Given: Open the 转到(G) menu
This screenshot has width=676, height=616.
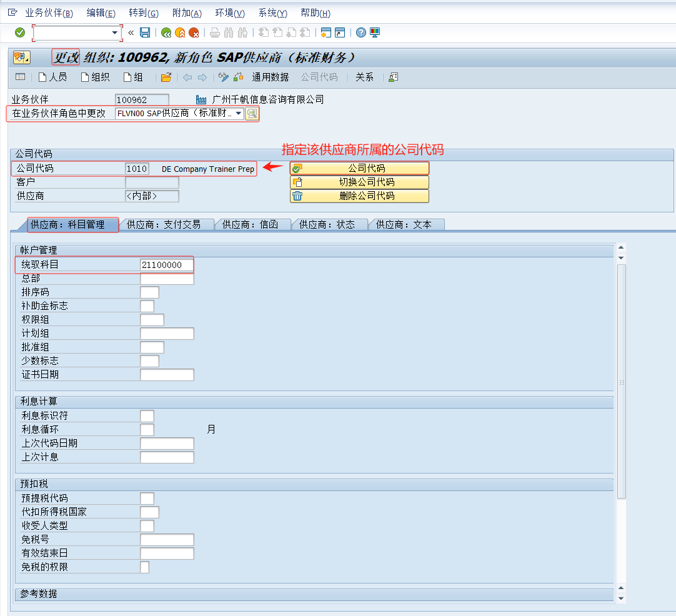Looking at the screenshot, I should [x=144, y=13].
